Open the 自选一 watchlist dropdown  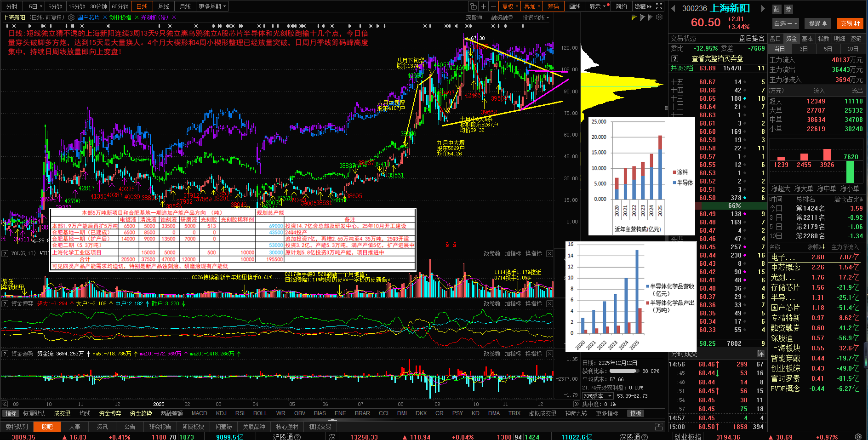pos(785,23)
